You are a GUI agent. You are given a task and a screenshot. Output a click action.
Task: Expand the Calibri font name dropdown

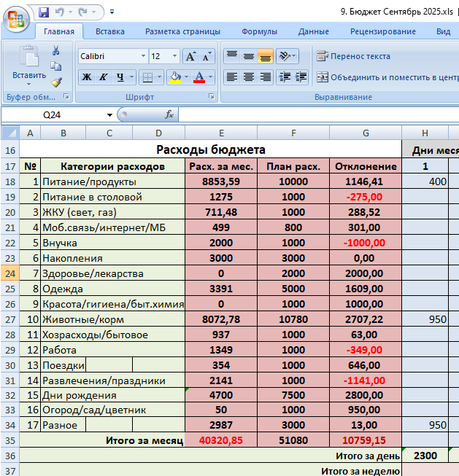[x=143, y=56]
